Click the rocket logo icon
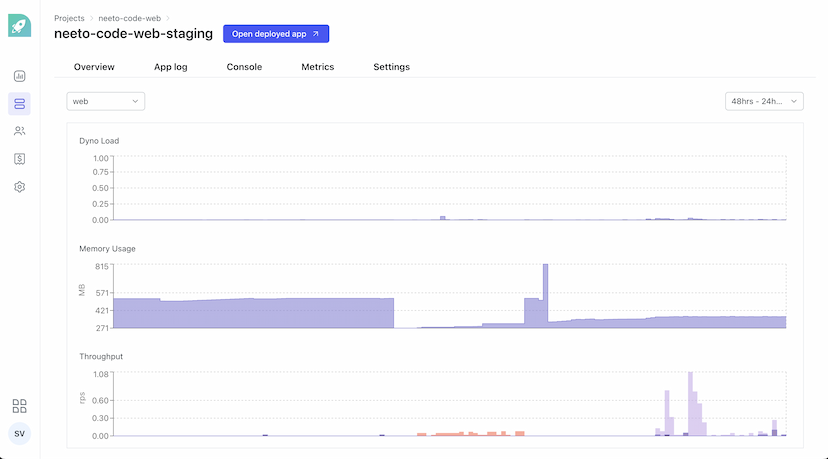Screen dimensions: 828x459 coord(20,25)
